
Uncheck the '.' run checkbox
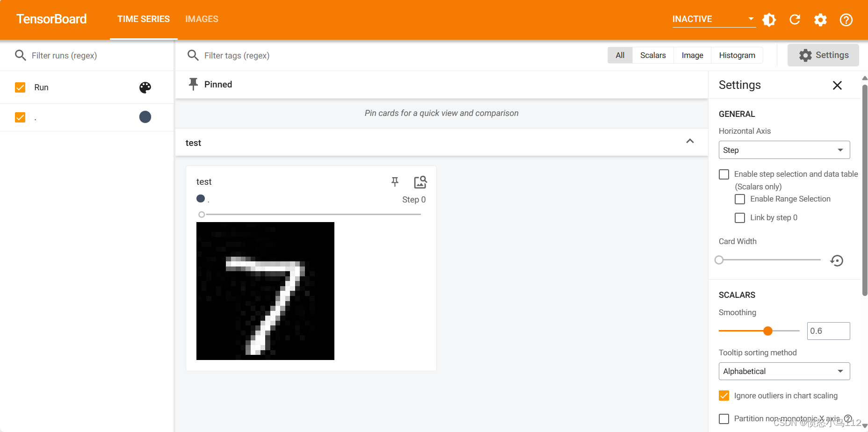(x=20, y=117)
